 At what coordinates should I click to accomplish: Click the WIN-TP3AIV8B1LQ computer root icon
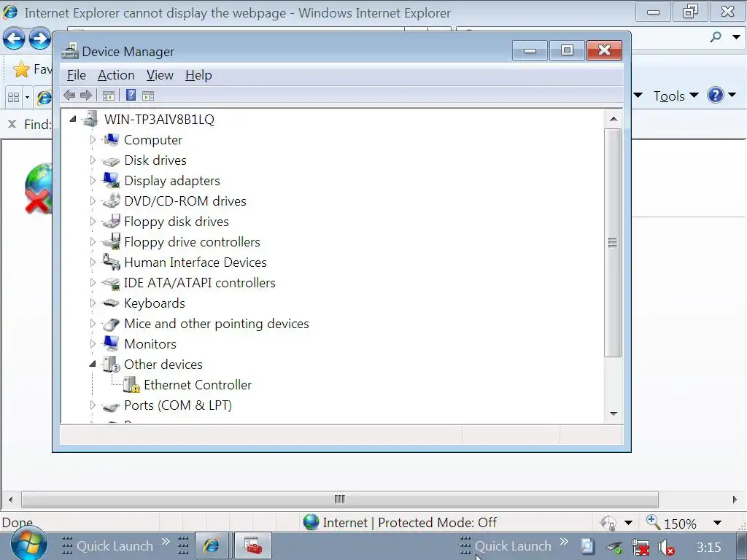click(x=90, y=119)
